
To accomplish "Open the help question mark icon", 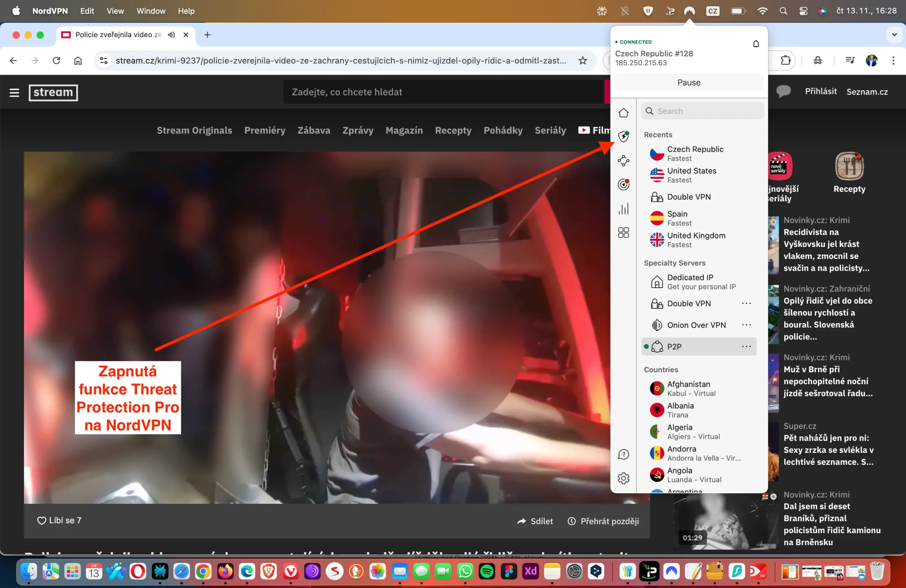I will 624,454.
